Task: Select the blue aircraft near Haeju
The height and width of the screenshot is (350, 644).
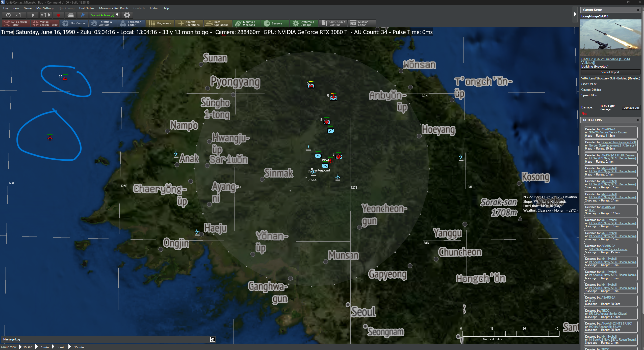Action: [x=197, y=232]
